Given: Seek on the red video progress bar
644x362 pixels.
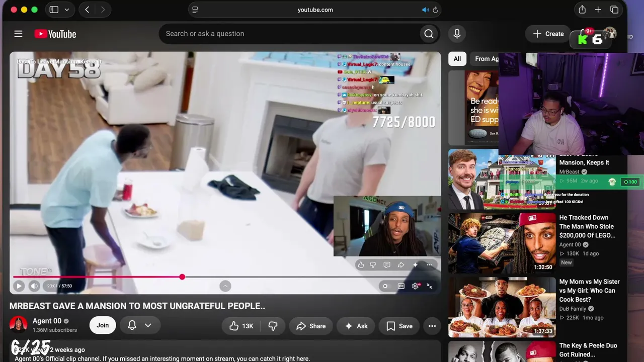Looking at the screenshot, I should [225, 277].
